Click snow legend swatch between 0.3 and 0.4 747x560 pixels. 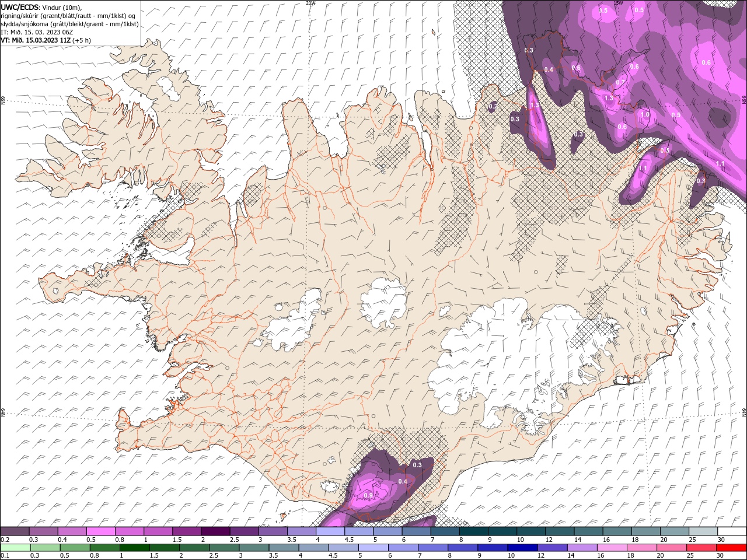pyautogui.click(x=44, y=531)
